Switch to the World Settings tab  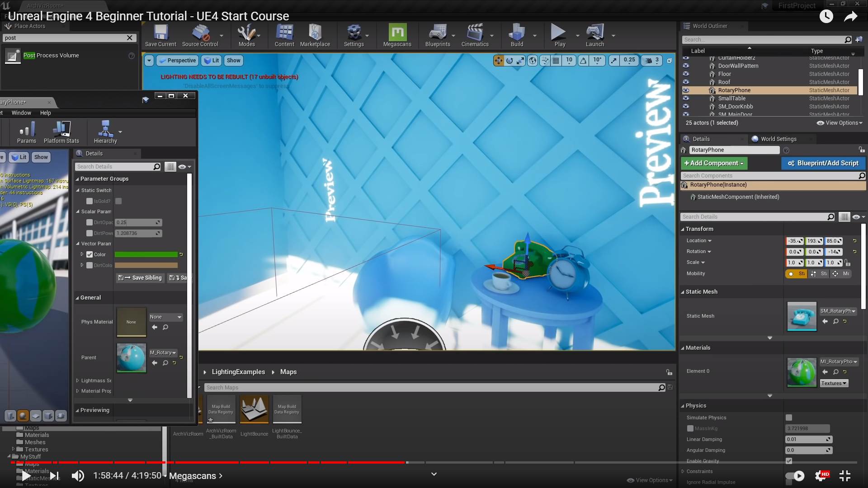point(778,139)
